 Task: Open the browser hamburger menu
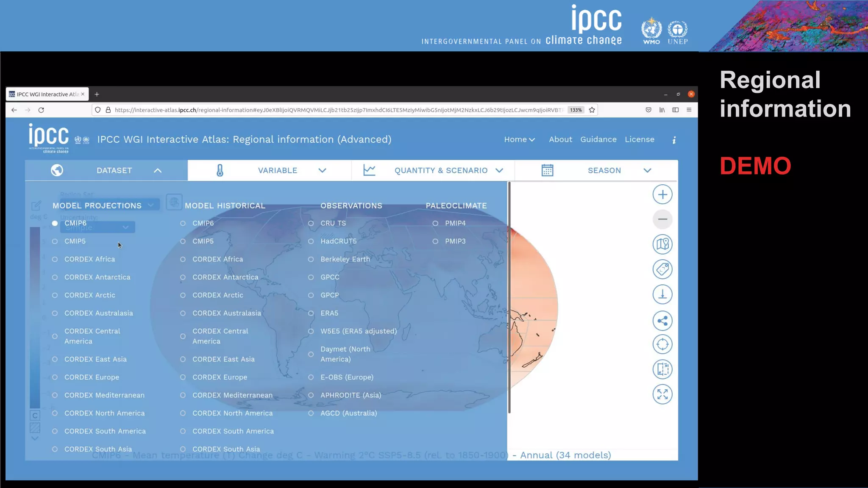[x=689, y=110]
